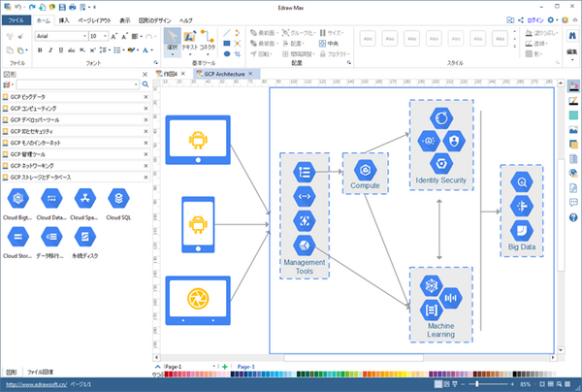Open the font size dropdown
Viewport: 582px width, 392px height.
106,36
